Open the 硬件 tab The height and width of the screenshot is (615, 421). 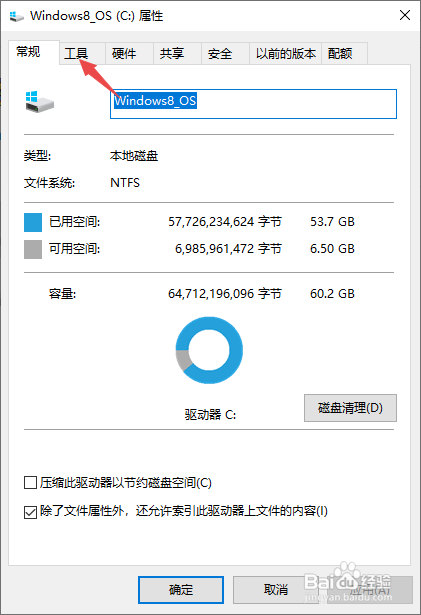[129, 53]
